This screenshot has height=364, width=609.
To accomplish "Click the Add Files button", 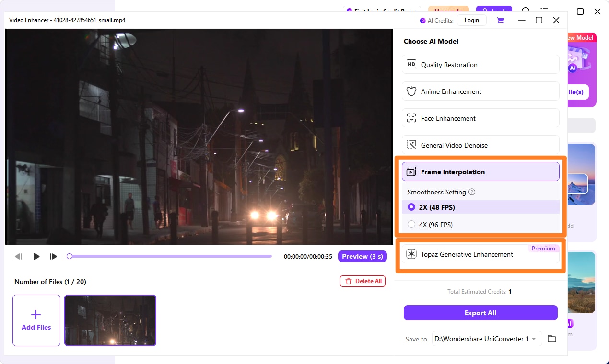I will (x=36, y=320).
